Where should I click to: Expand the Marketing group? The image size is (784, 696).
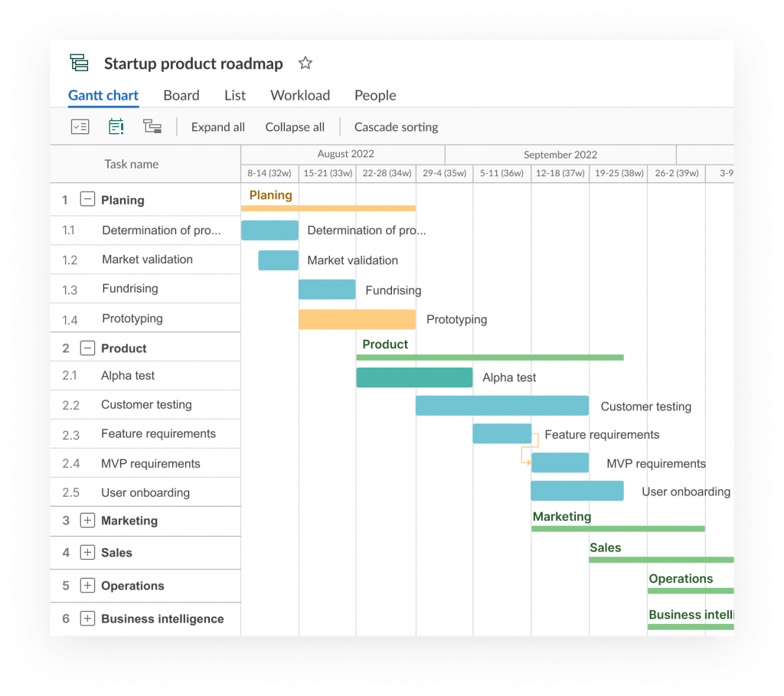point(87,521)
